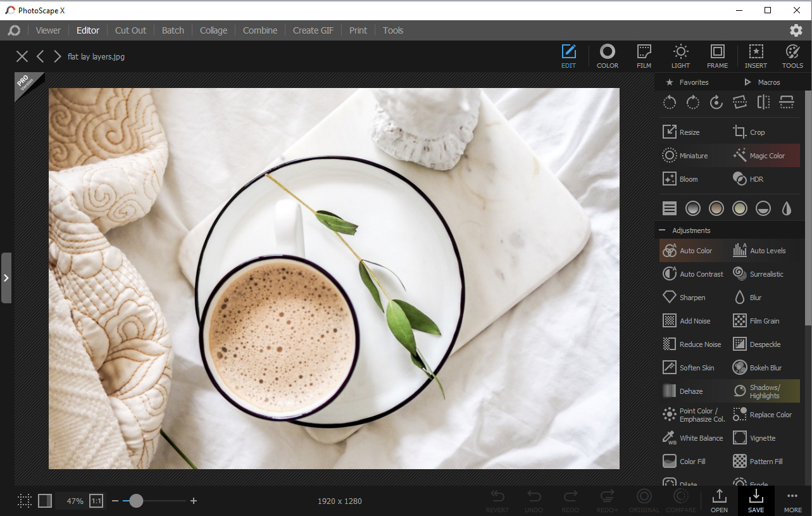Click the PhotoScape home logo icon

click(14, 30)
